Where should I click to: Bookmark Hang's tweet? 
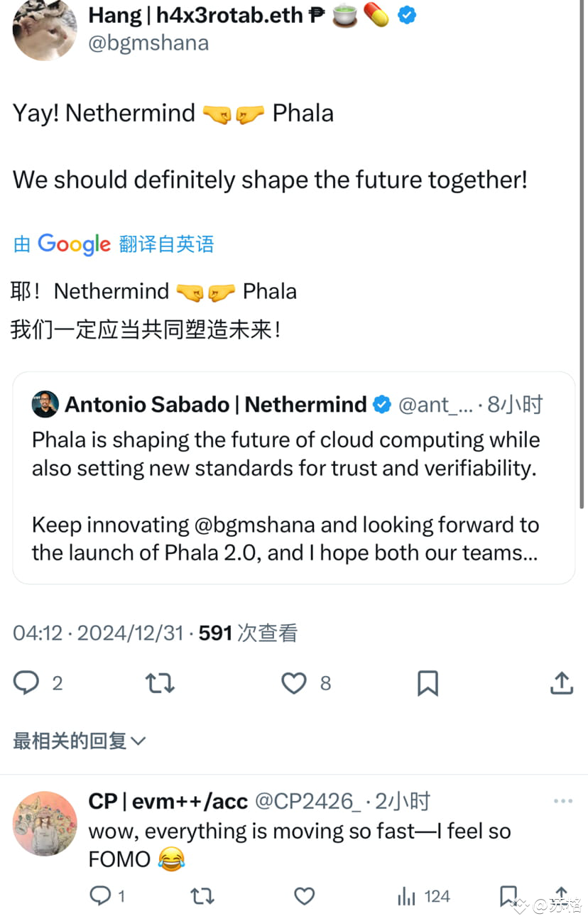click(x=427, y=682)
